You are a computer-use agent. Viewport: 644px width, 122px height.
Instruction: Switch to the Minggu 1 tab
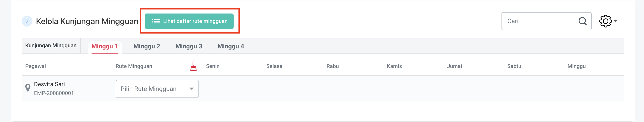[104, 46]
